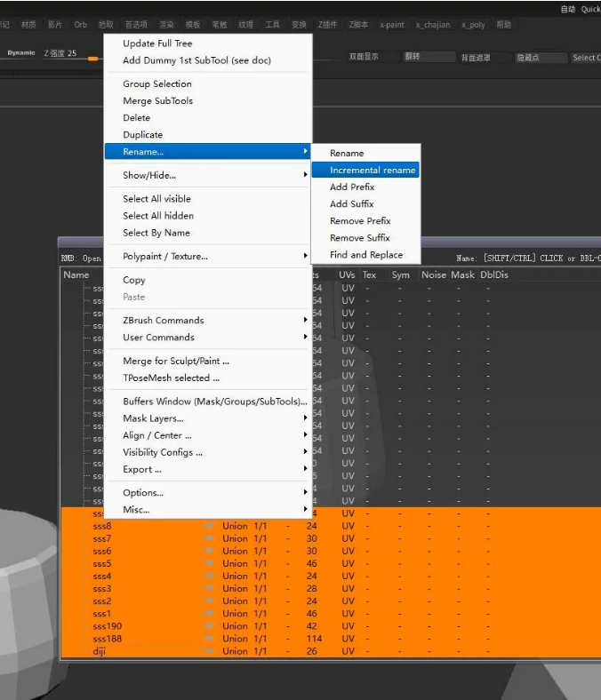The image size is (601, 700).
Task: Click Merge SubTools
Action: tap(208, 101)
